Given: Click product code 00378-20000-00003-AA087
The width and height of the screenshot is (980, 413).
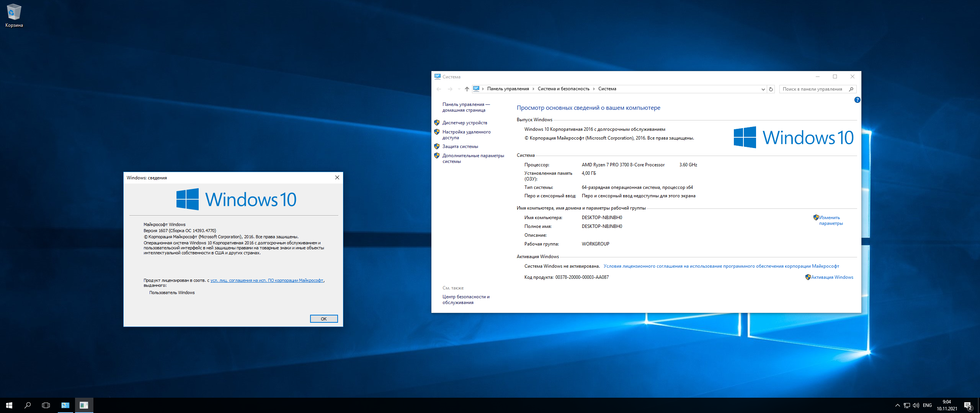Looking at the screenshot, I should tap(582, 277).
